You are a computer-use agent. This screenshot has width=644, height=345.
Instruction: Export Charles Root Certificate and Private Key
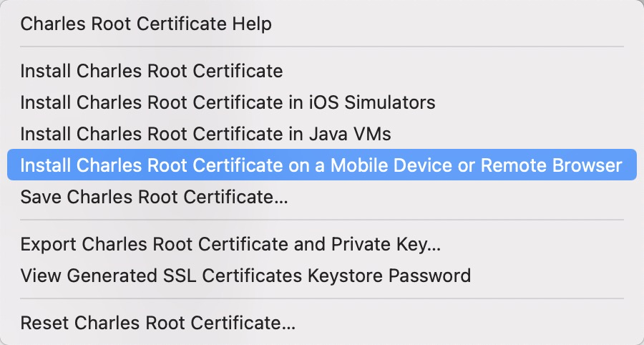230,244
